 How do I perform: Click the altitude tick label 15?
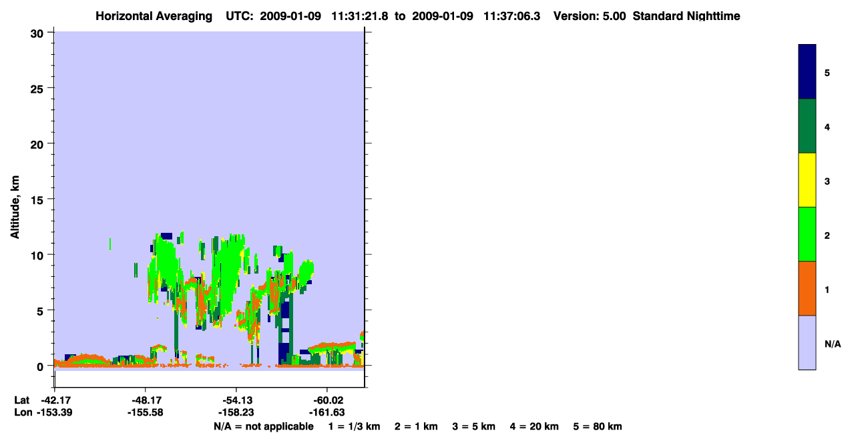click(x=39, y=199)
